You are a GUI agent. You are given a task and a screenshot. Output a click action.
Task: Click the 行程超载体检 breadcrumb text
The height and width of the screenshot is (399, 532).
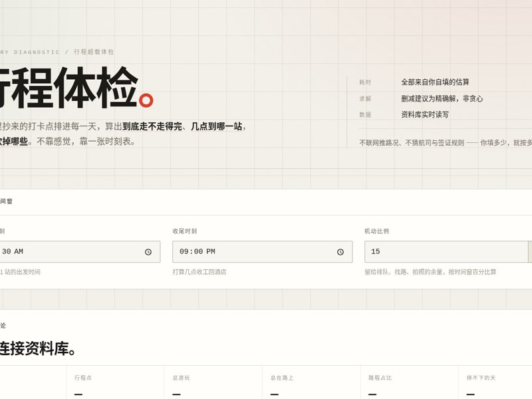click(94, 52)
